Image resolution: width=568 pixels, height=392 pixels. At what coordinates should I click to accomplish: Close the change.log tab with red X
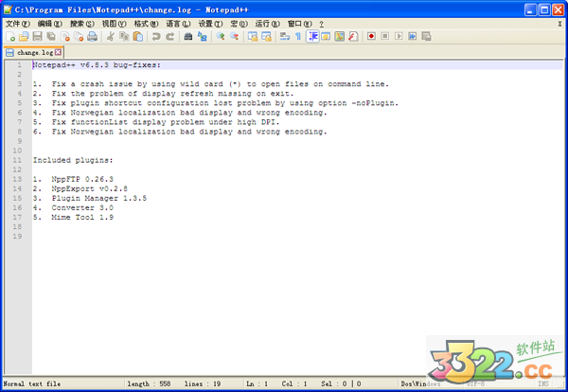(58, 52)
